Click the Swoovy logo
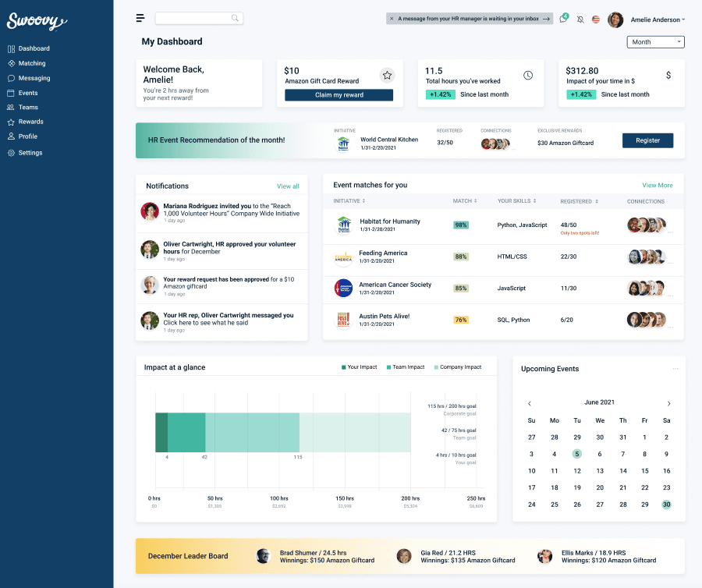Screen dimensions: 702x588 point(37,21)
